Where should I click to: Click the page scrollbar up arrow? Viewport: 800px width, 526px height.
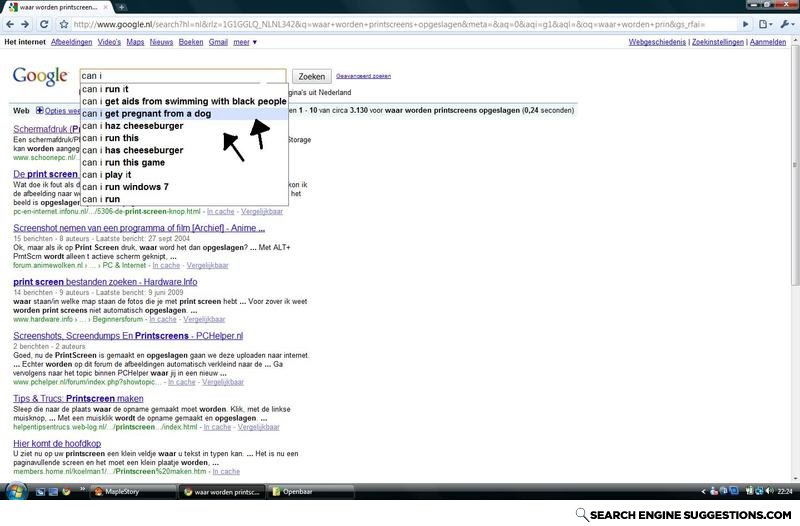pyautogui.click(x=795, y=41)
